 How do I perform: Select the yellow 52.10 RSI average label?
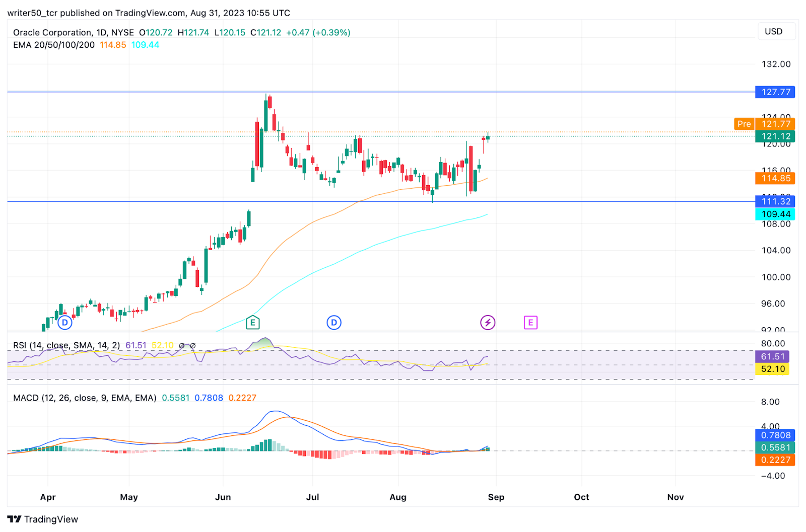tap(773, 369)
